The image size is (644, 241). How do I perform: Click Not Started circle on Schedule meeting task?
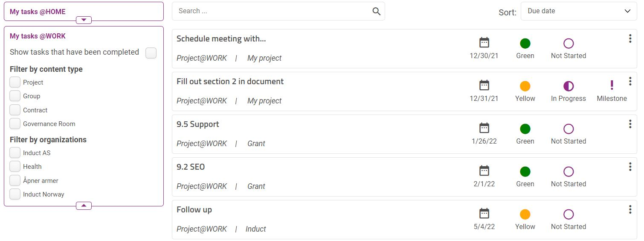click(569, 44)
